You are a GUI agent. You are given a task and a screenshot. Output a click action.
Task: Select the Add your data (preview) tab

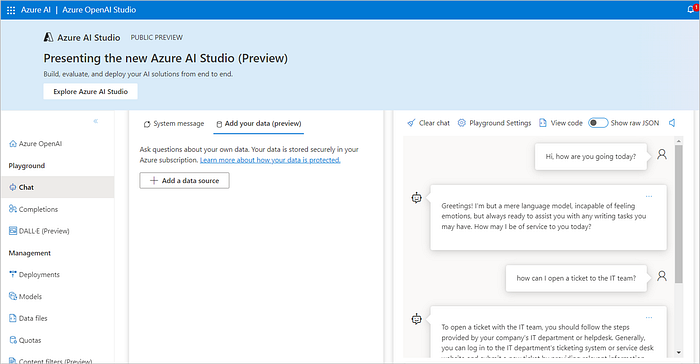pos(258,124)
